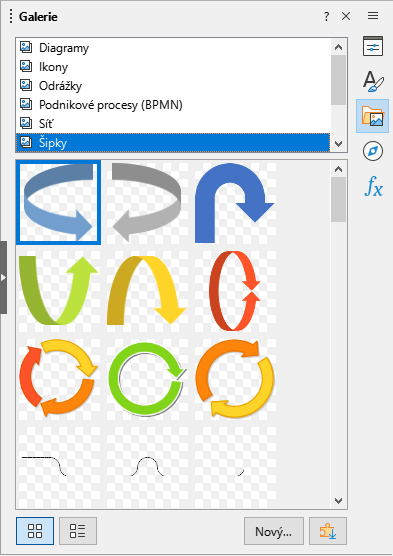Screen dimensions: 393x556
Task: Select the orange-yellow two-arrow cycle thumbnail
Action: [234, 379]
